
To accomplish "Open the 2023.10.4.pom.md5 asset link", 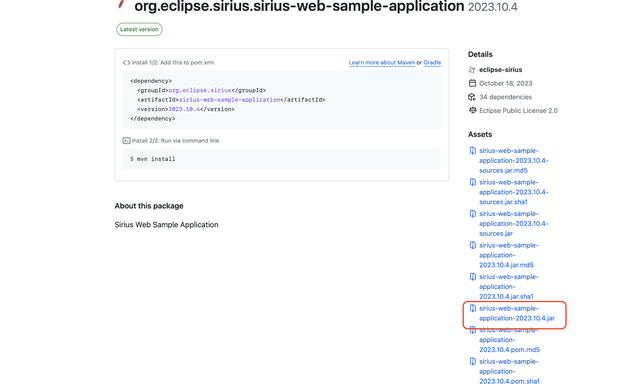I will [x=509, y=340].
